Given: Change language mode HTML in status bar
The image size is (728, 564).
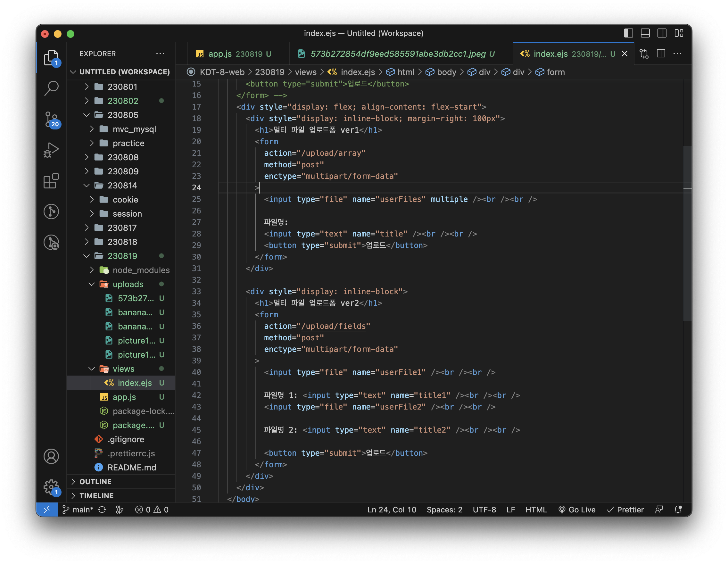Looking at the screenshot, I should click(x=536, y=509).
